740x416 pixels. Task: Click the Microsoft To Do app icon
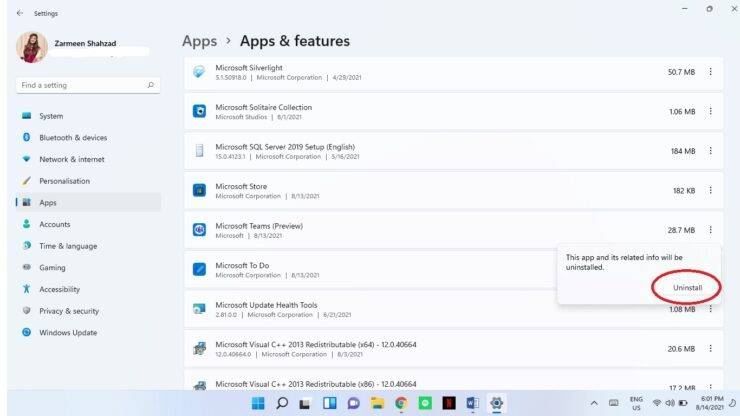tap(199, 269)
